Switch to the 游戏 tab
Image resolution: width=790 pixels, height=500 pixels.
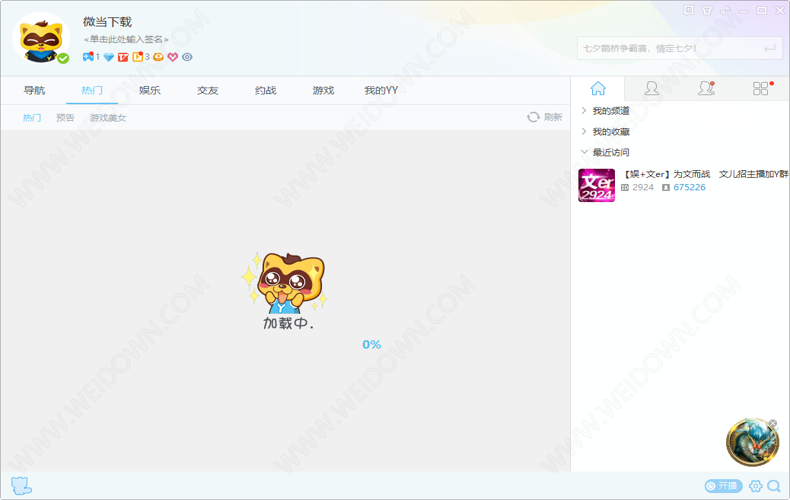click(323, 90)
